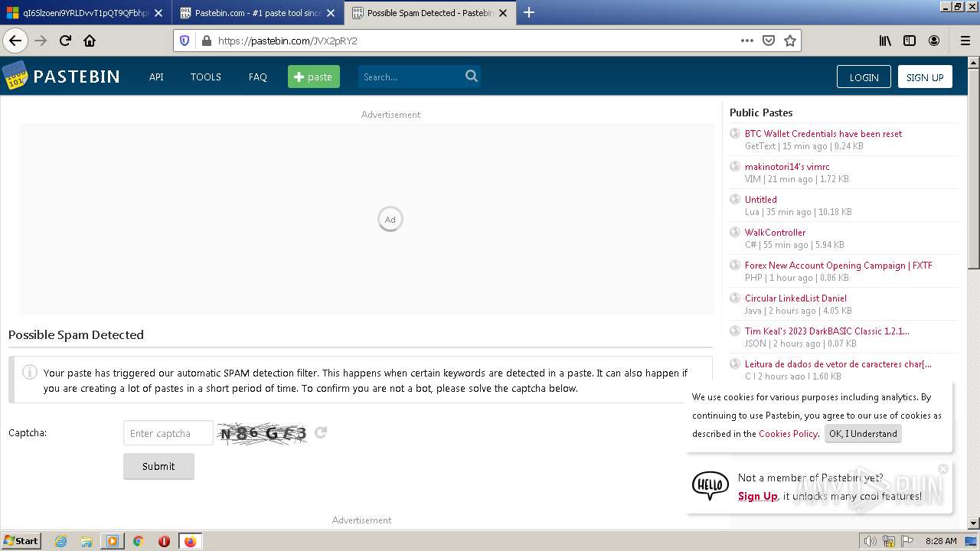Click the search magnifier icon

pos(472,76)
